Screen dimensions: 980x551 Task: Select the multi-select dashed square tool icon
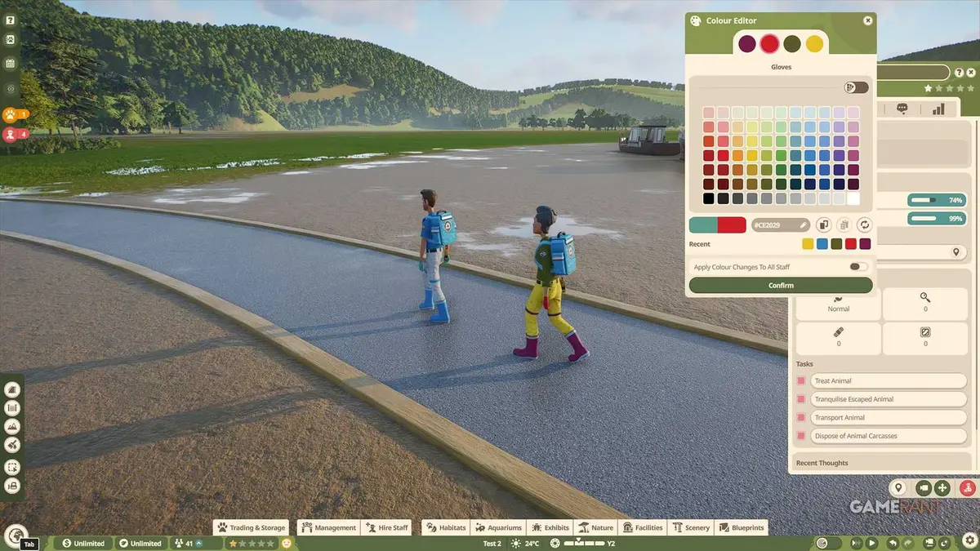click(x=12, y=467)
